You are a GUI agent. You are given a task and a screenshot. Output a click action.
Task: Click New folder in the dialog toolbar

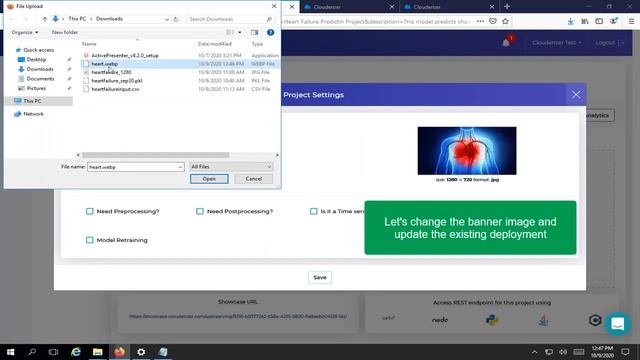pos(65,32)
